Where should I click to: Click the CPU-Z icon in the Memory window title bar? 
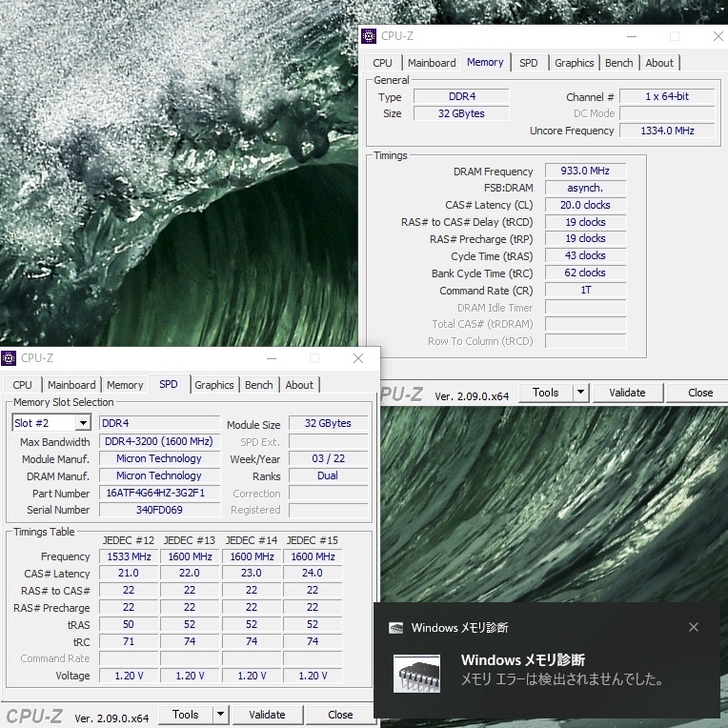[369, 36]
